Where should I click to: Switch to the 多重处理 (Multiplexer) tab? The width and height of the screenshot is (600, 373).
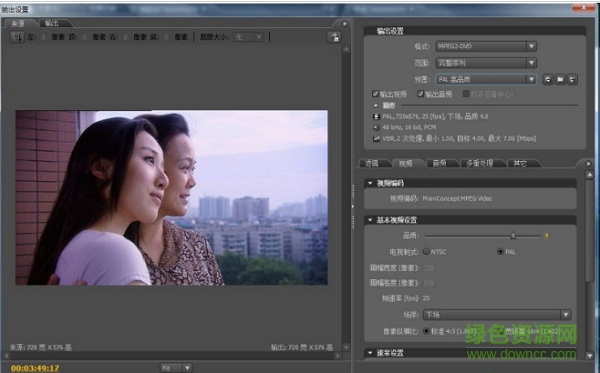click(x=480, y=163)
